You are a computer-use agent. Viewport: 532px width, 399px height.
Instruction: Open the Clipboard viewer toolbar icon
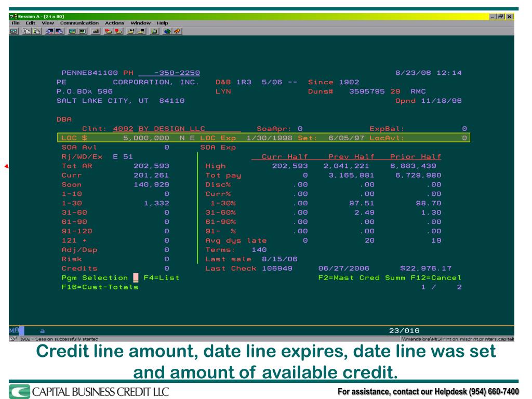154,31
